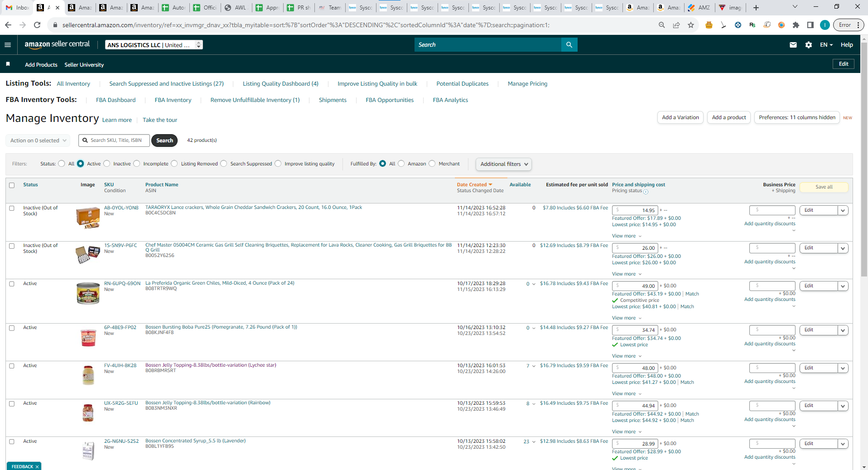The width and height of the screenshot is (868, 470).
Task: Switch to the AMZ browser tab
Action: pyautogui.click(x=699, y=8)
